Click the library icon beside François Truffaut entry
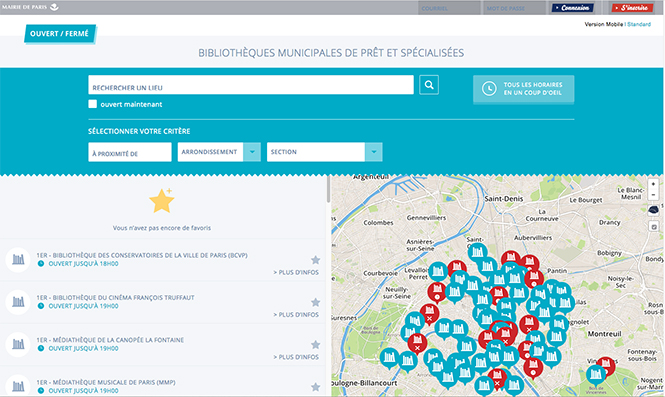This screenshot has width=665, height=397. click(x=18, y=302)
